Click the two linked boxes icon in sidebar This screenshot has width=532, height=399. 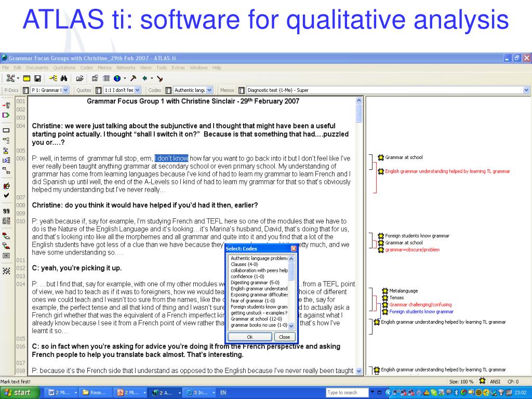coord(6,170)
